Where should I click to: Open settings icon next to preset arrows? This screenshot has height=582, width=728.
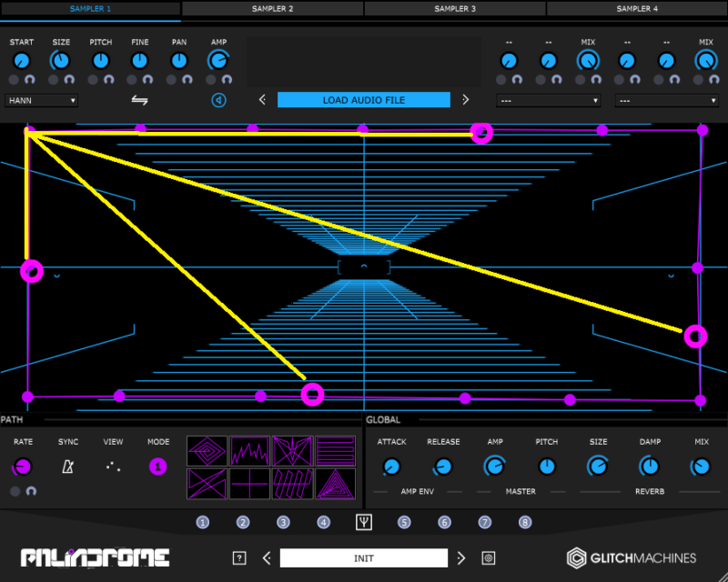489,558
